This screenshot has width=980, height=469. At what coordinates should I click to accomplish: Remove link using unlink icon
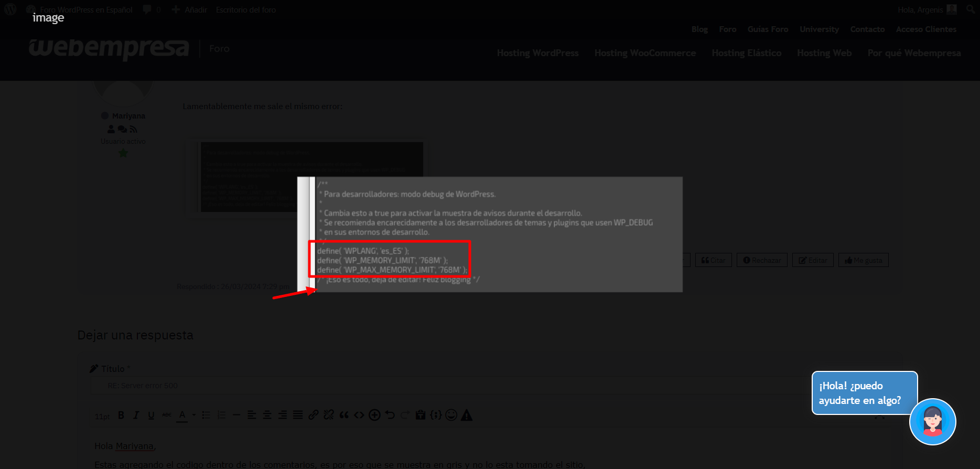pyautogui.click(x=329, y=415)
